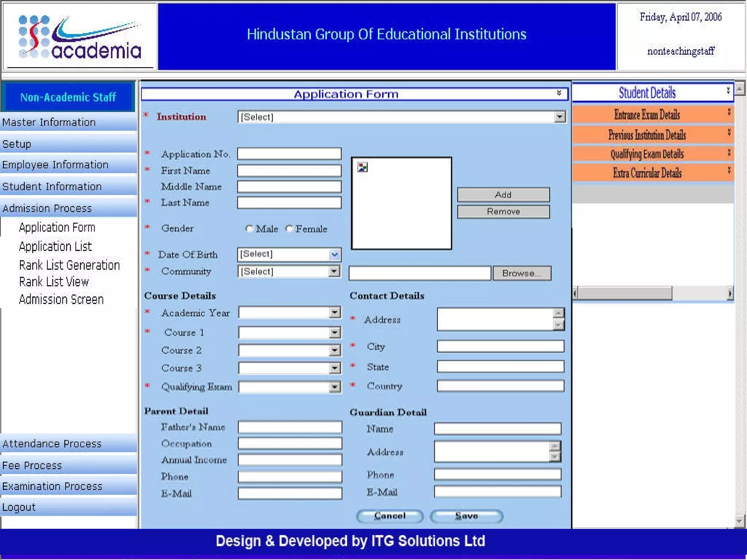Click the Browse button
Viewport: 747px width, 560px height.
[x=521, y=273]
